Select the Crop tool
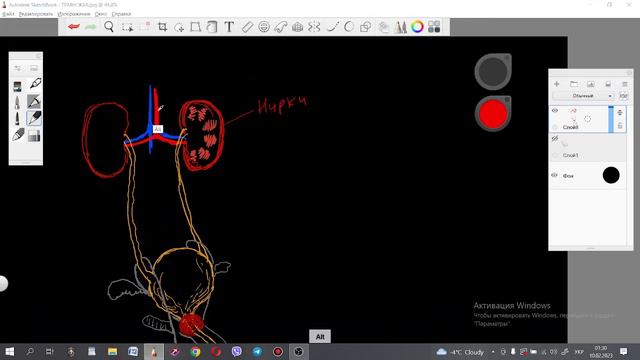This screenshot has height=360, width=640. (162, 27)
